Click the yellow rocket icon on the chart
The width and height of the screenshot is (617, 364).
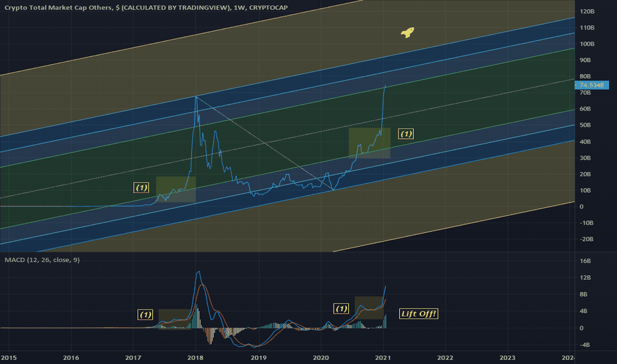coord(408,32)
